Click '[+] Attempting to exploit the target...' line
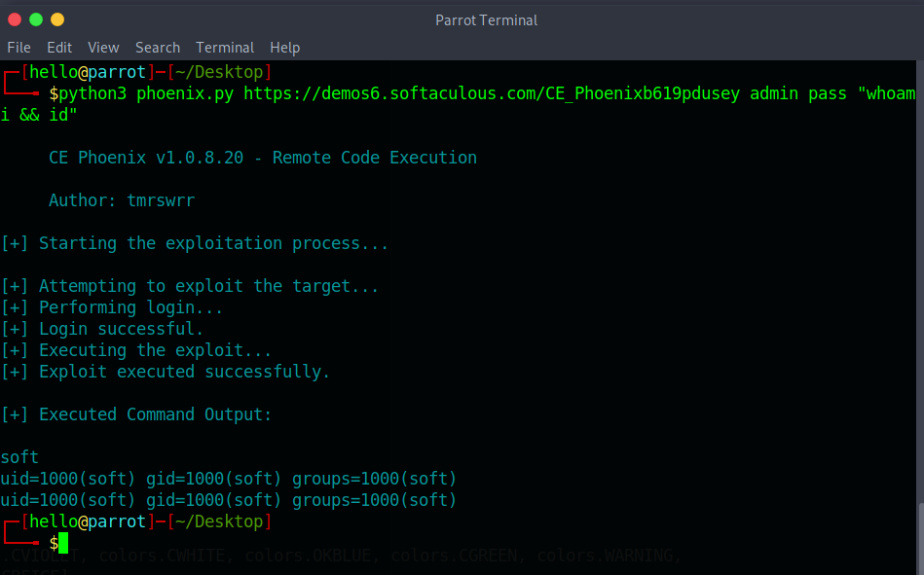 point(190,286)
